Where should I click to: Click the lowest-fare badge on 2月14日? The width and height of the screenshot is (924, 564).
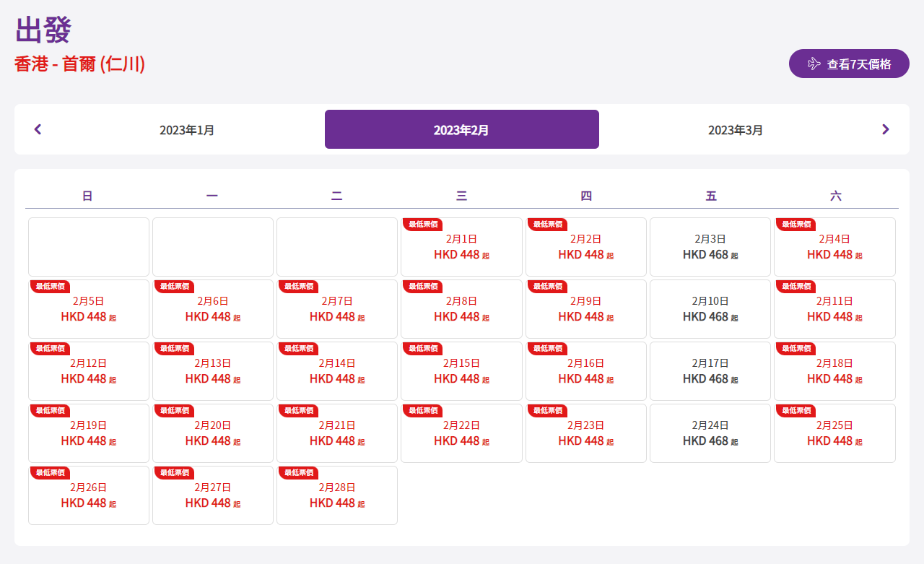coord(298,349)
